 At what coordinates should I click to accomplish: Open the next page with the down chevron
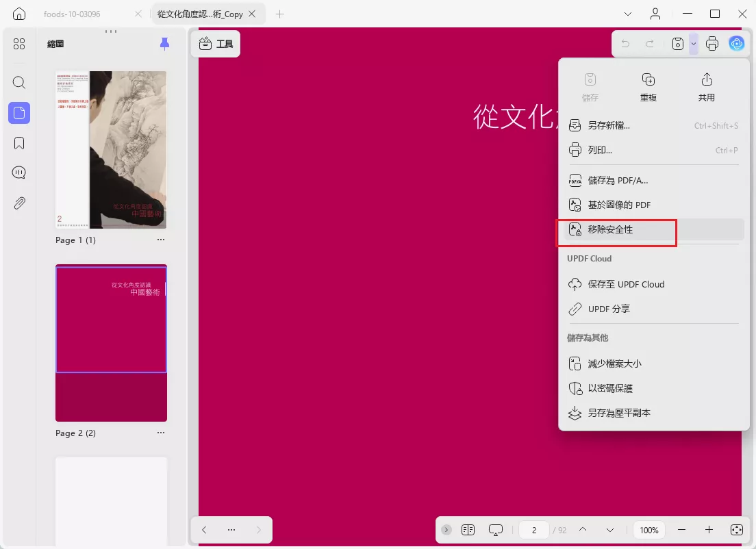tap(609, 529)
